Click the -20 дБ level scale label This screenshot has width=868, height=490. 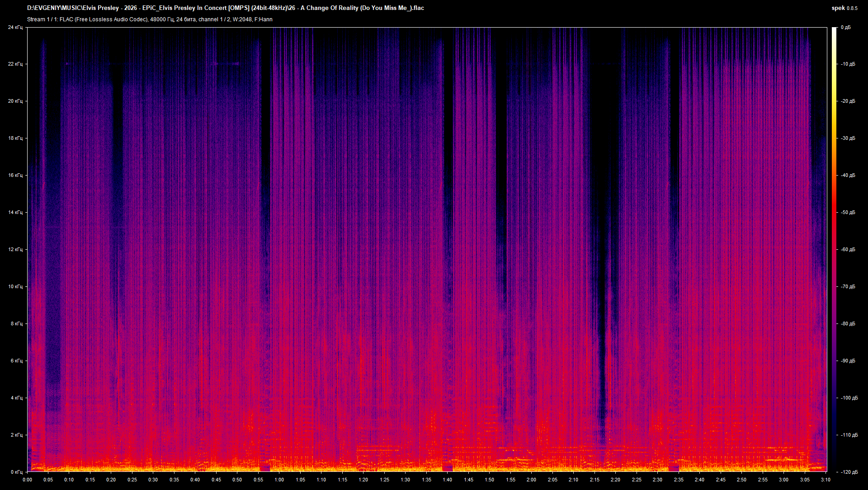(848, 101)
